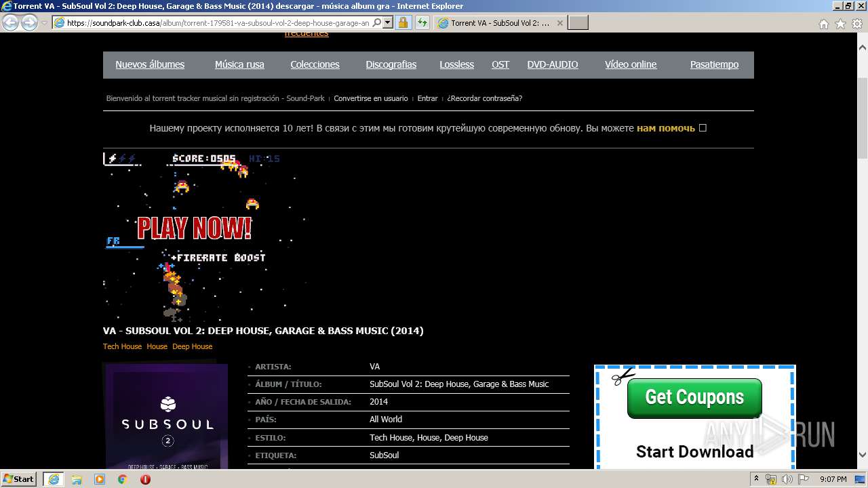This screenshot has width=868, height=488.
Task: Go forward with the browser Forward arrow
Action: click(29, 22)
